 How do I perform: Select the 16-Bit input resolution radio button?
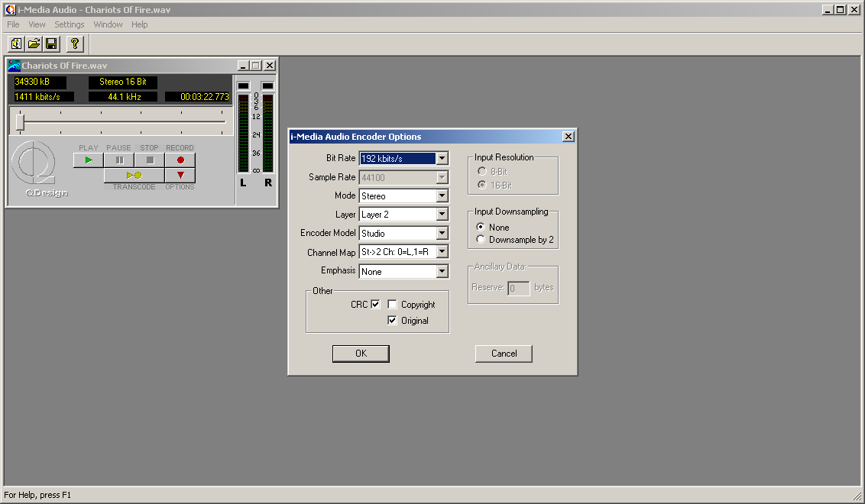click(x=481, y=185)
